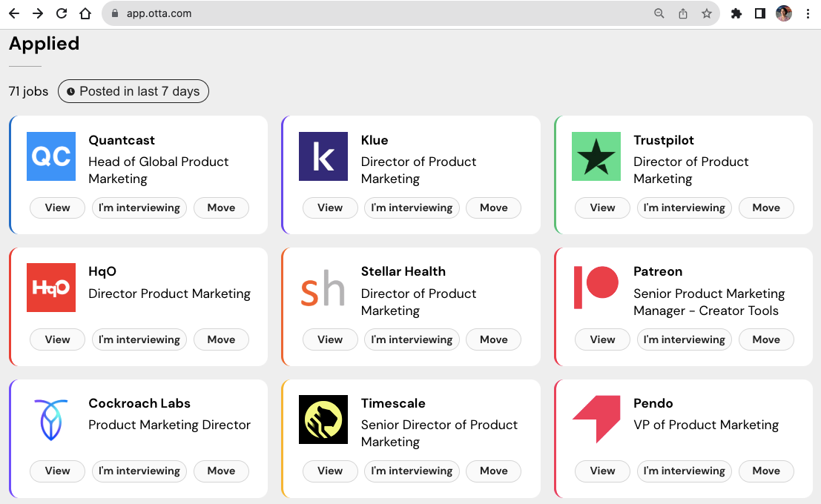Screen dimensions: 821x504
Task: View the Patreon job
Action: (602, 339)
